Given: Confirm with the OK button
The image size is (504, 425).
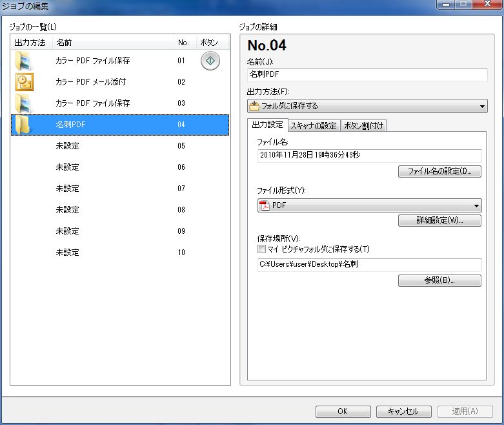Looking at the screenshot, I should [343, 411].
